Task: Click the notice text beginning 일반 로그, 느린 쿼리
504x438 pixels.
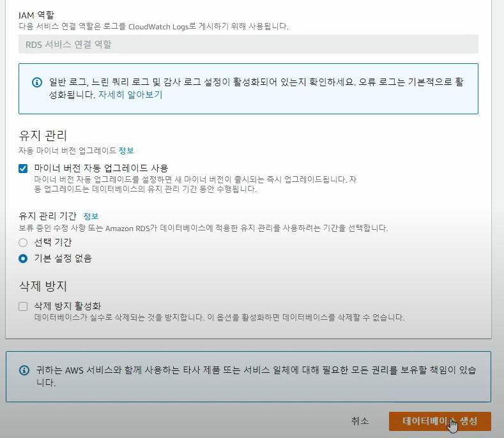Action: point(256,88)
